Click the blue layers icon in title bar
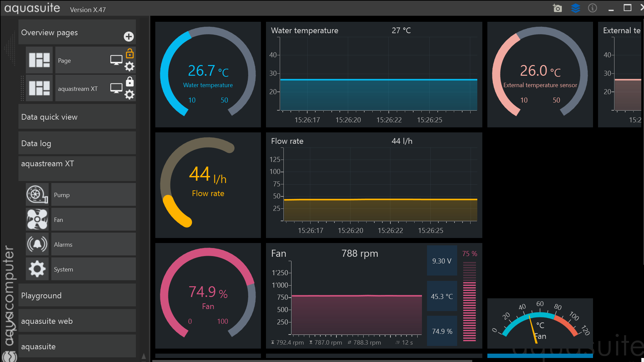Image resolution: width=644 pixels, height=362 pixels. (575, 8)
